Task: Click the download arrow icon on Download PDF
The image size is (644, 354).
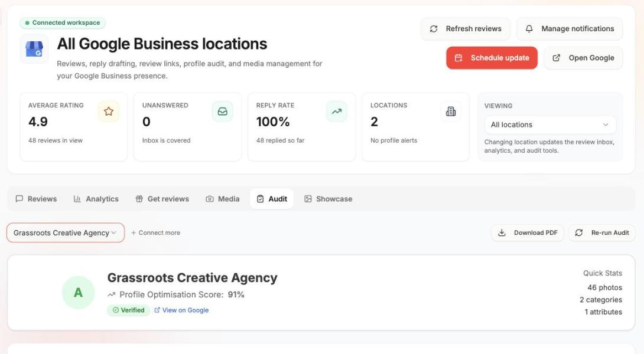Action: [502, 232]
